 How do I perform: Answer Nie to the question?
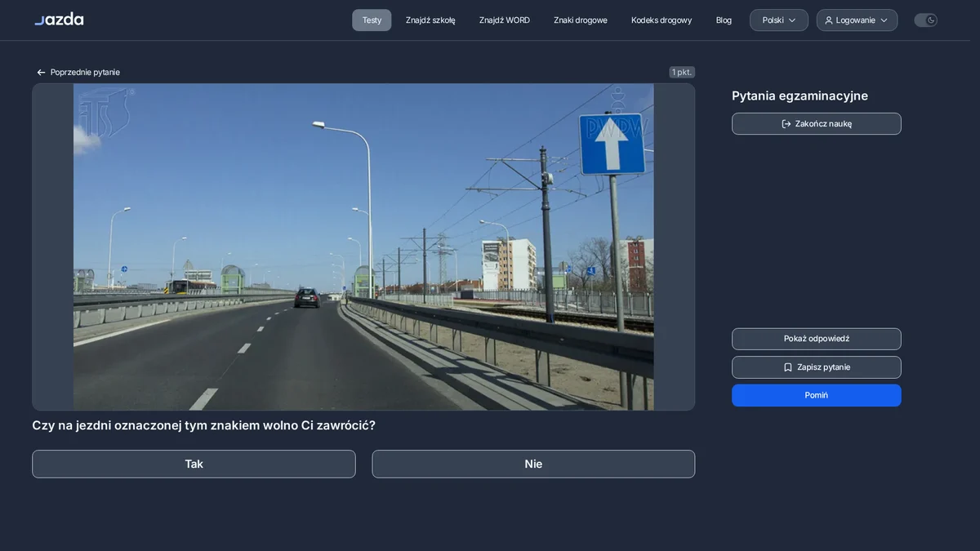[533, 464]
